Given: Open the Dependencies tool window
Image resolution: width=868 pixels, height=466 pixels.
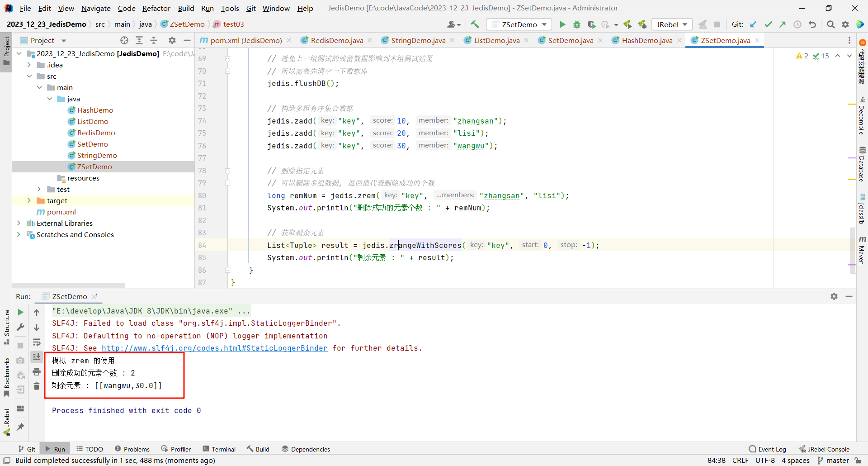Looking at the screenshot, I should click(x=306, y=449).
